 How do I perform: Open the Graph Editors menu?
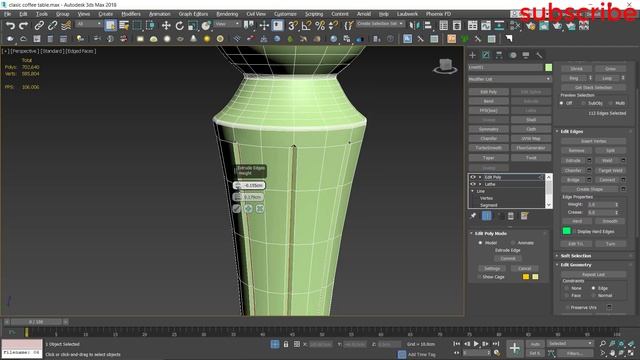tap(193, 14)
